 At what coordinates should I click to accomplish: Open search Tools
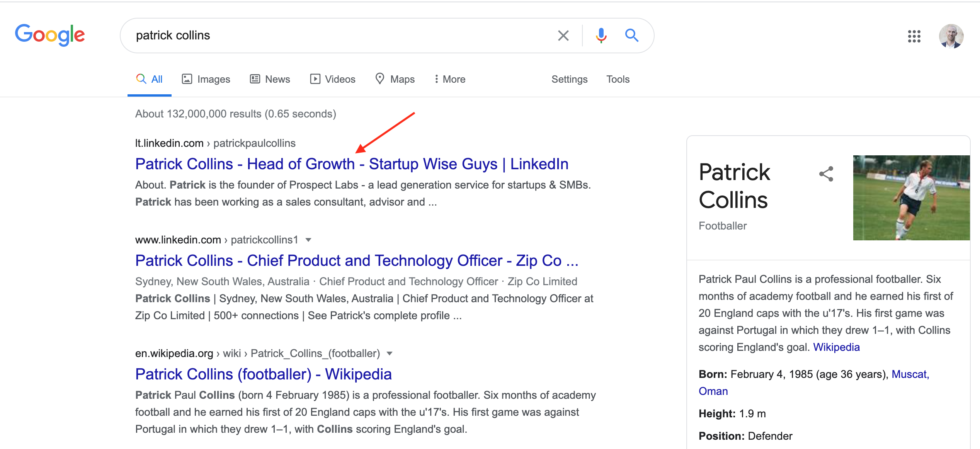[618, 79]
